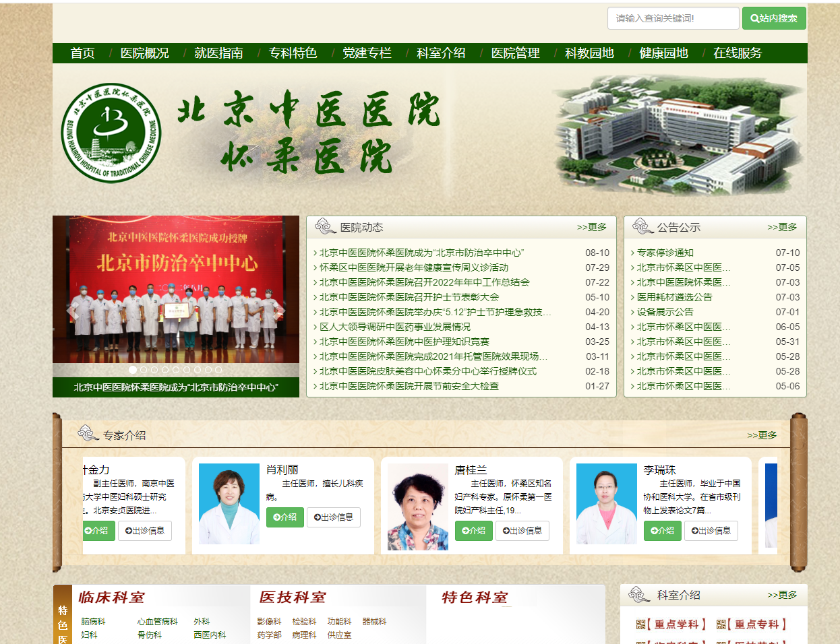Open the 重点专科 category link
840x644 pixels.
point(752,624)
